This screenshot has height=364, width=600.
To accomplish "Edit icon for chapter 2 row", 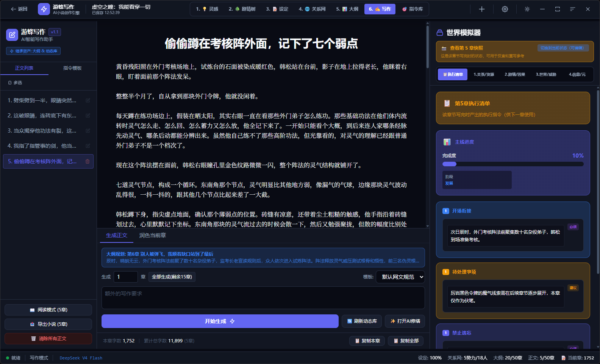I will 88,116.
